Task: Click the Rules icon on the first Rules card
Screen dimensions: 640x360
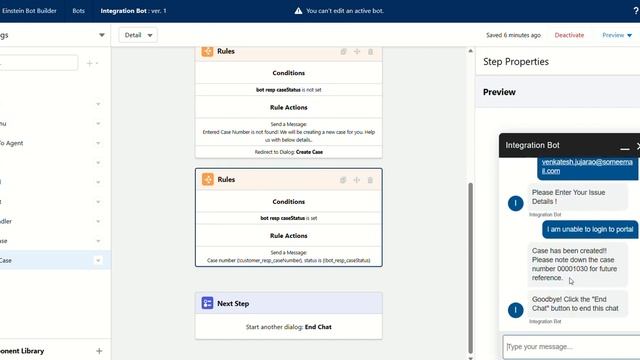Action: tap(207, 51)
